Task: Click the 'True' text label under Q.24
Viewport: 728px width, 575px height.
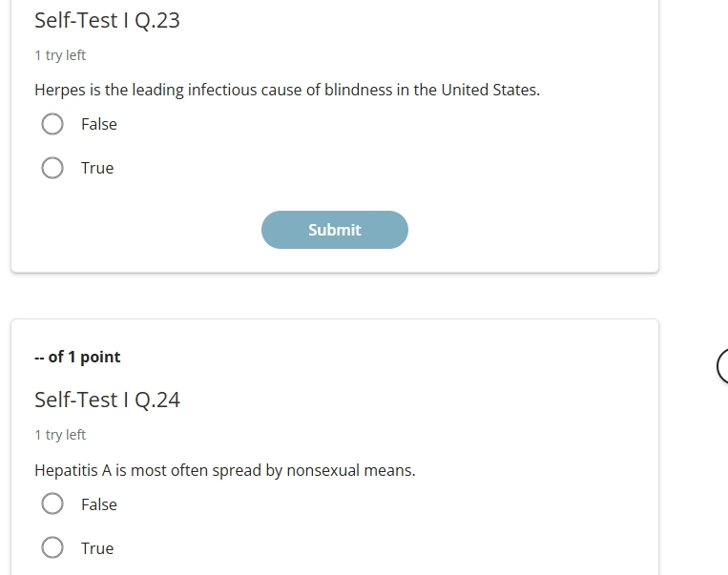Action: pos(97,548)
